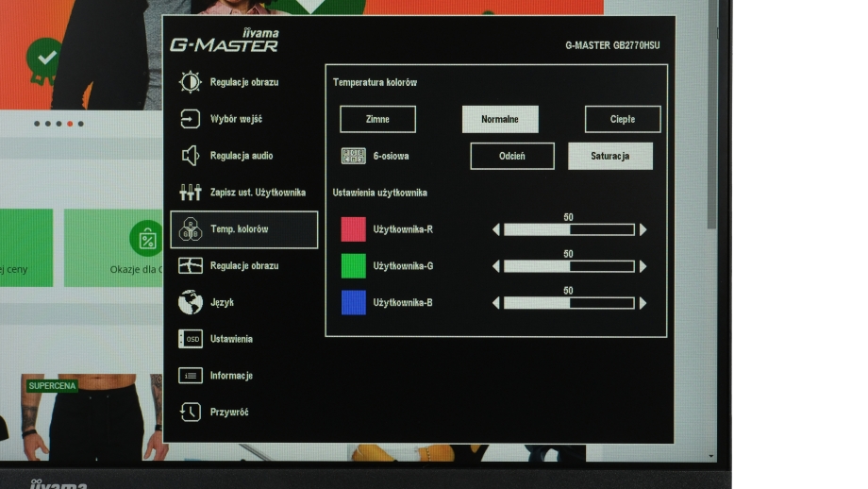Decrease Użytkownika-G with left arrow
868x489 pixels.
tap(496, 266)
